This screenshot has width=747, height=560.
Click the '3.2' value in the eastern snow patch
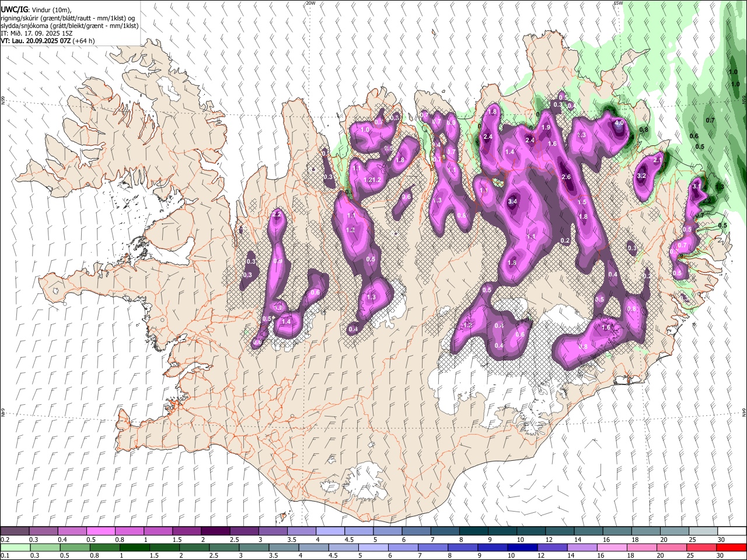coord(641,176)
